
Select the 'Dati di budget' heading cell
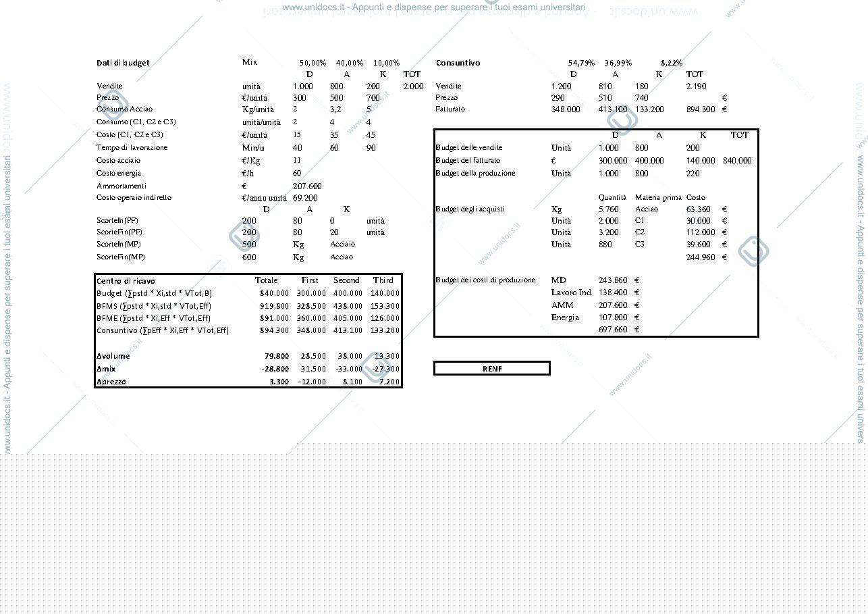pos(123,63)
